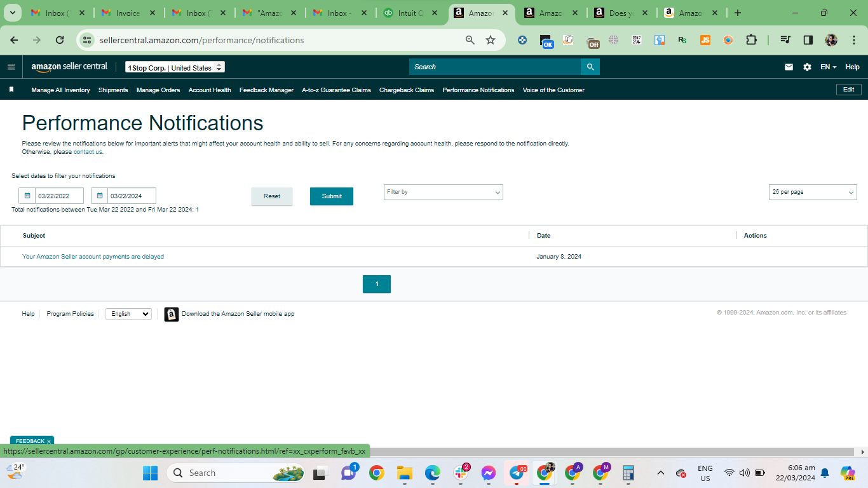
Task: Open A-to-z Guarantee Claims
Action: (336, 90)
